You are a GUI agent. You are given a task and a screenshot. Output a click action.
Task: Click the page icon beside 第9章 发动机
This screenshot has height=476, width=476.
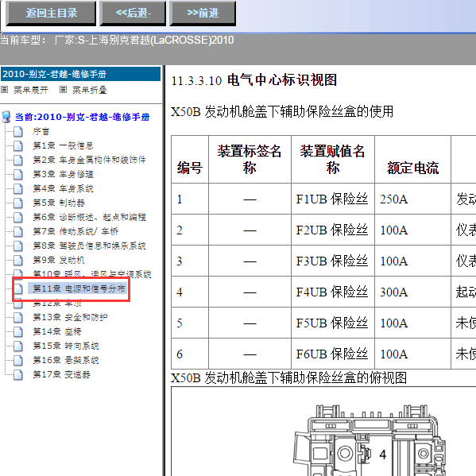click(x=18, y=260)
